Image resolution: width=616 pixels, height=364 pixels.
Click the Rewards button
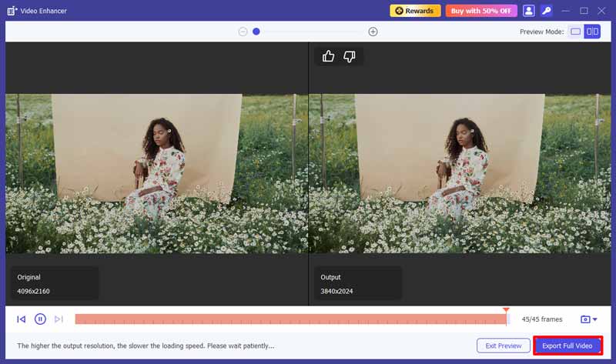415,11
